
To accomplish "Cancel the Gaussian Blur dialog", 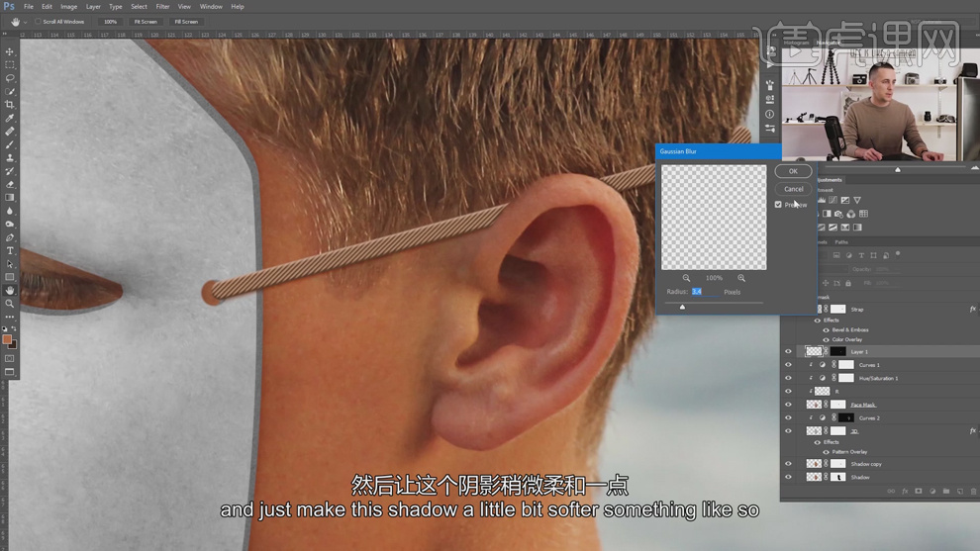I will 793,189.
